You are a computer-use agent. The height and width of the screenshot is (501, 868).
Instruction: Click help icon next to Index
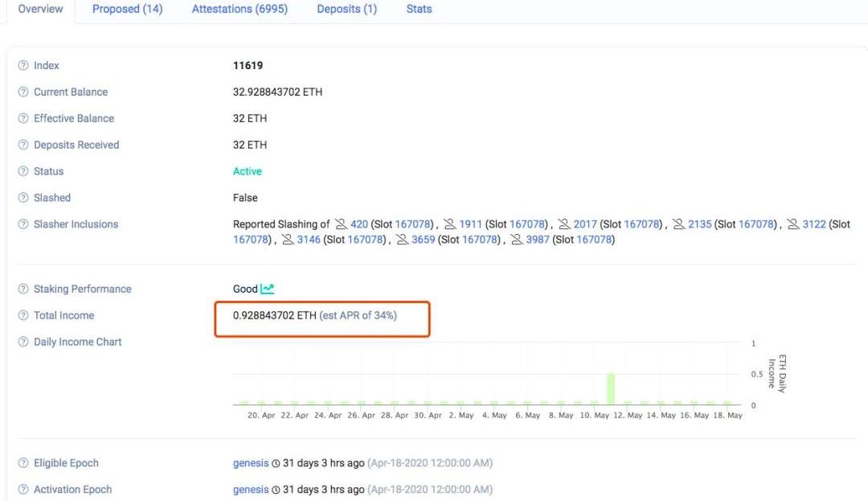(23, 65)
